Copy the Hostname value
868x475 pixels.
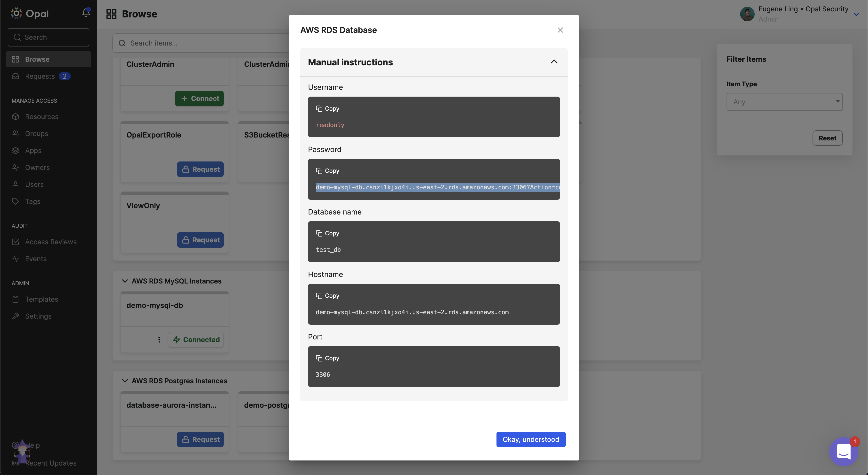pos(327,295)
